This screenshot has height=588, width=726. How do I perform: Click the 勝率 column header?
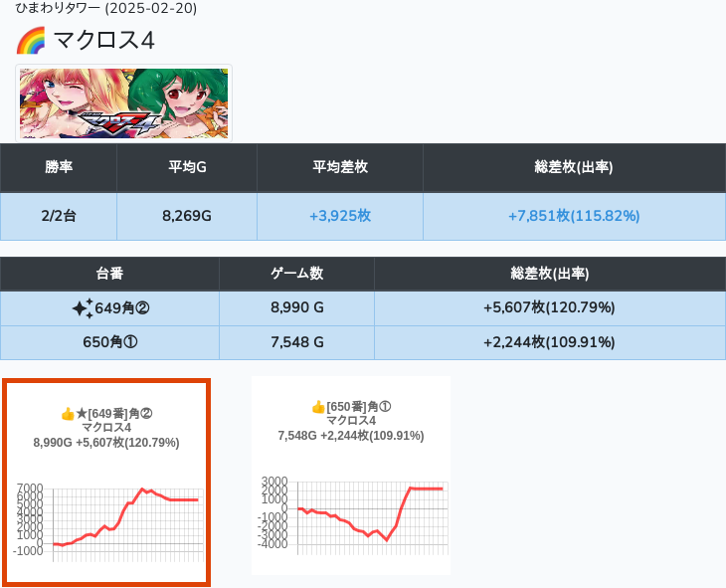(x=59, y=167)
